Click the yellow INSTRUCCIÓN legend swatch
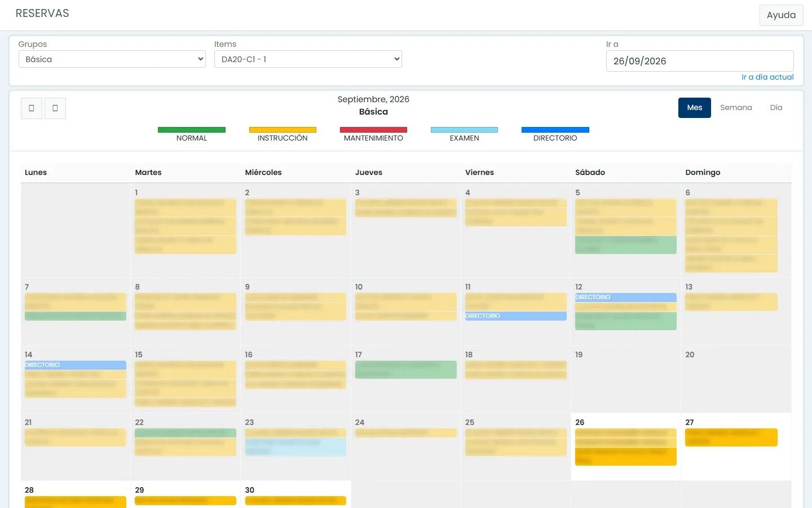 tap(283, 130)
